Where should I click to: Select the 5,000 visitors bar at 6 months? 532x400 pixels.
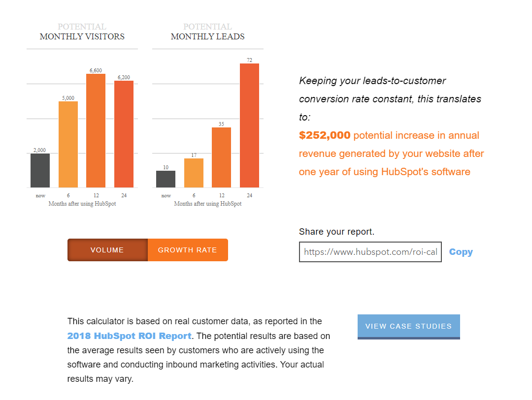(x=68, y=144)
